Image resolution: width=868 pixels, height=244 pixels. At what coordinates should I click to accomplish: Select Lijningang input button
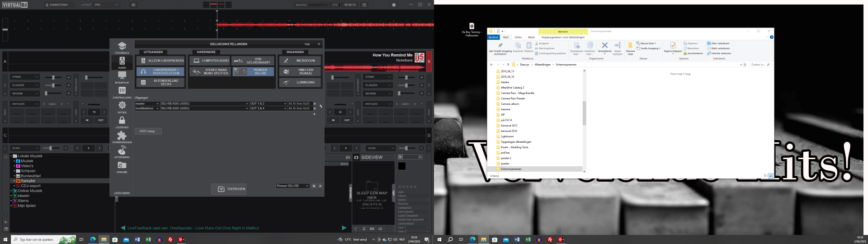click(300, 82)
